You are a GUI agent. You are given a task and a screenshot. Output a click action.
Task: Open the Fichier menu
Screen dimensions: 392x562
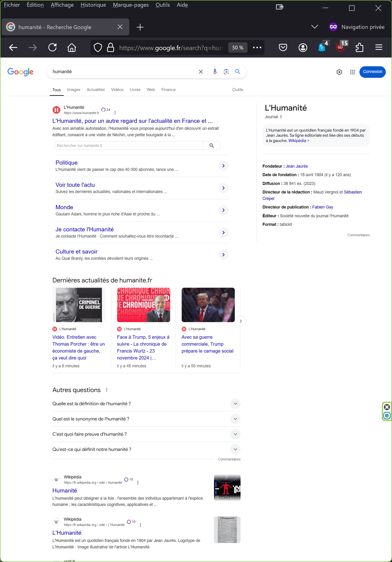[12, 5]
